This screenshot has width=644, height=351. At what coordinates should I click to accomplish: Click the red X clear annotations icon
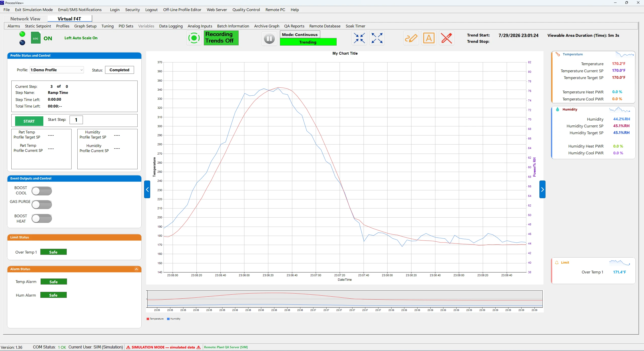click(447, 38)
